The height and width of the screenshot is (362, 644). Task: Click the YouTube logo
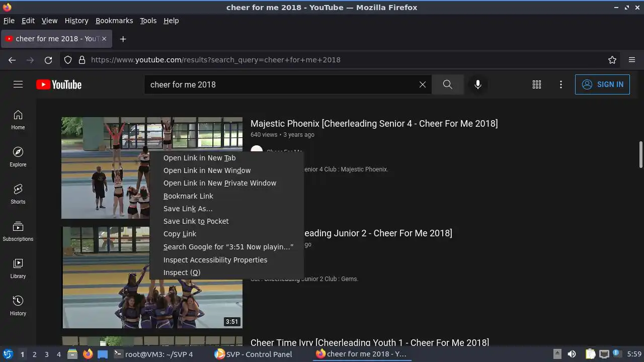pyautogui.click(x=59, y=84)
